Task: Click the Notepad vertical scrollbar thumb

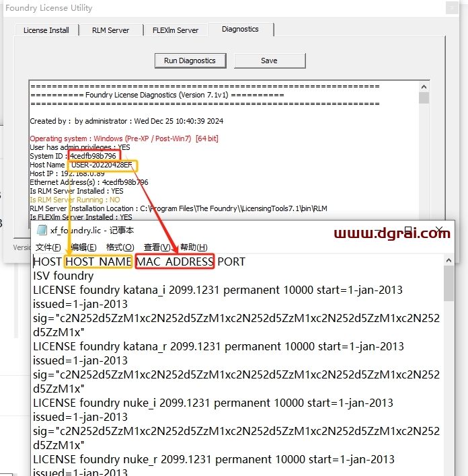Action: tap(448, 283)
